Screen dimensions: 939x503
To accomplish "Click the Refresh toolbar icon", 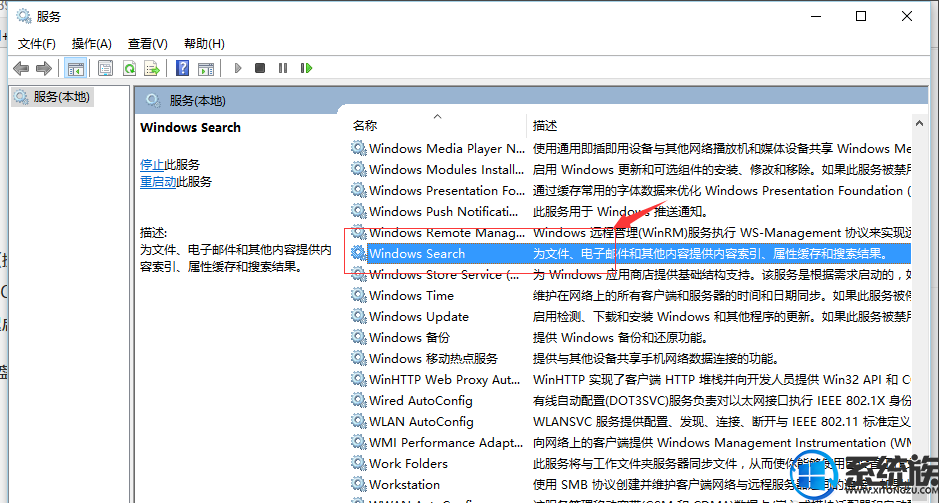I will (129, 68).
